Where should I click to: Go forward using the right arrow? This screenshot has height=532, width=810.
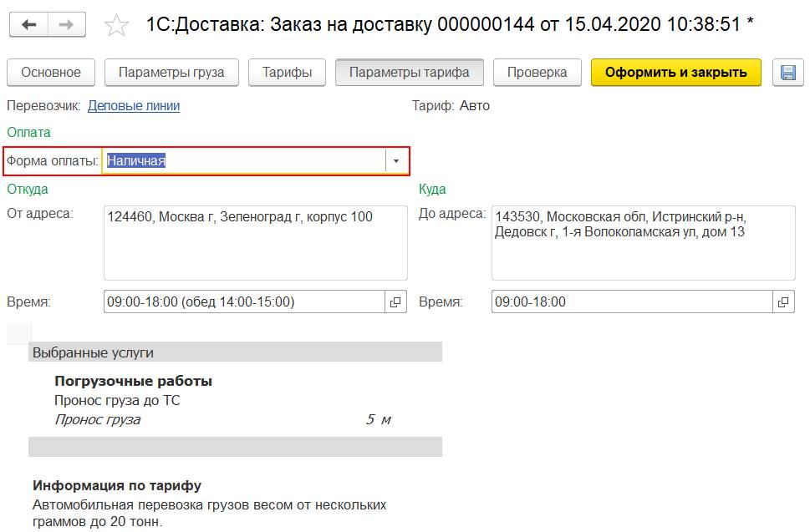[x=67, y=25]
